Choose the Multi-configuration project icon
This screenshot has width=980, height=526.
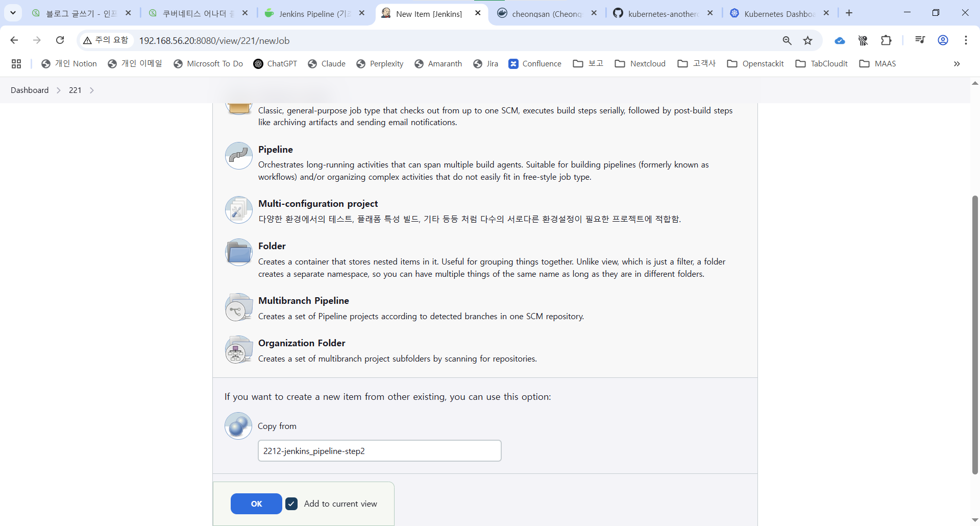click(239, 210)
